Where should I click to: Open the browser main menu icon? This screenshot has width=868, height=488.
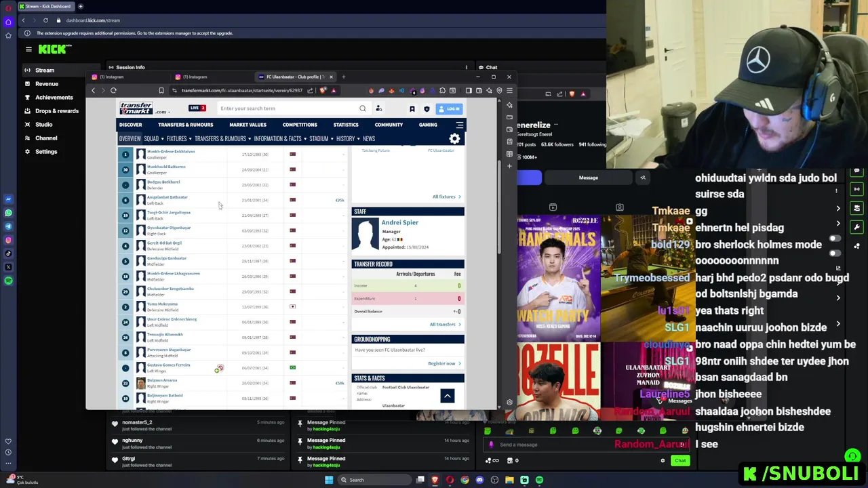point(509,90)
